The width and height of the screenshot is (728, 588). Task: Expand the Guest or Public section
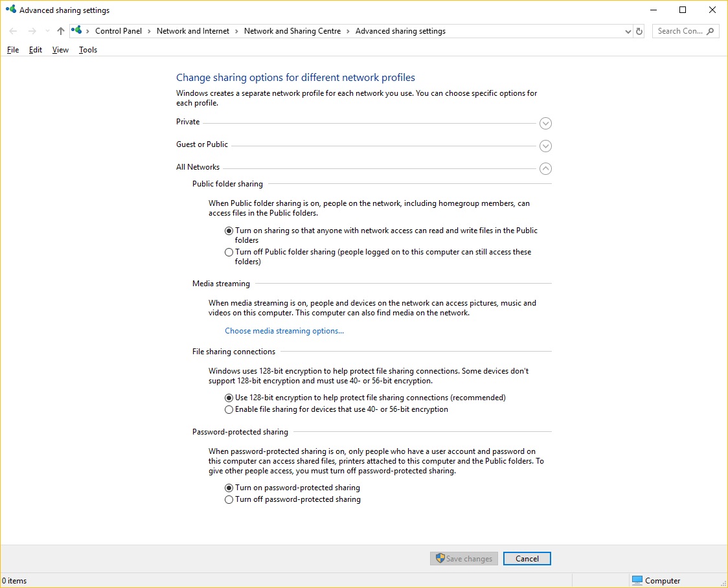(545, 146)
